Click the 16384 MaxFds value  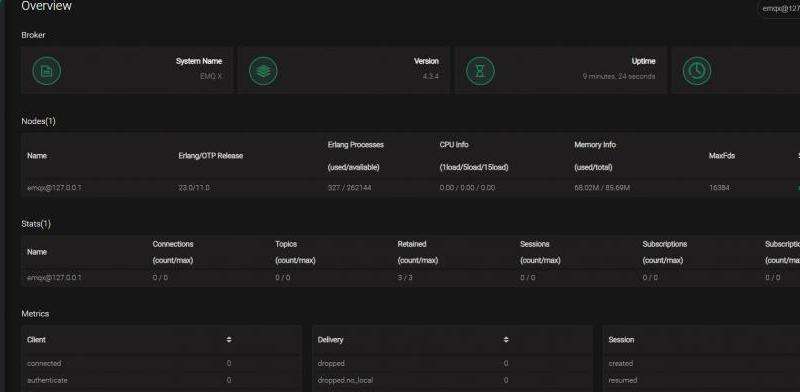pos(719,188)
